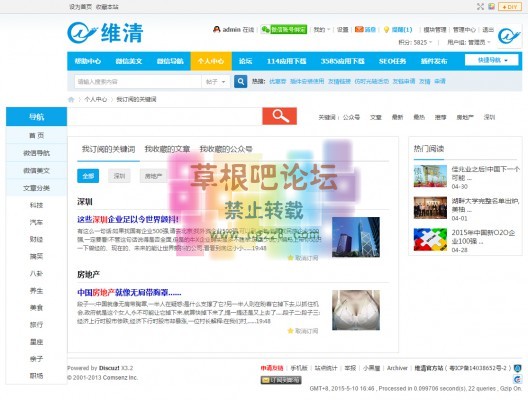The width and height of the screenshot is (528, 400).
Task: Select 旅行 category in the left sidebar
Action: coord(36,325)
